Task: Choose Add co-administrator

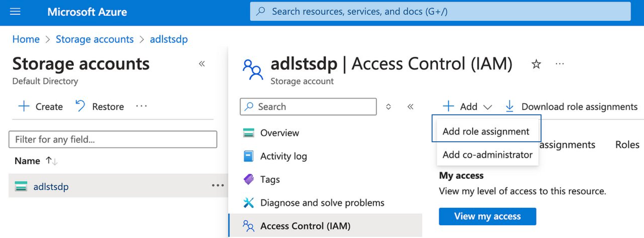Action: [x=488, y=155]
